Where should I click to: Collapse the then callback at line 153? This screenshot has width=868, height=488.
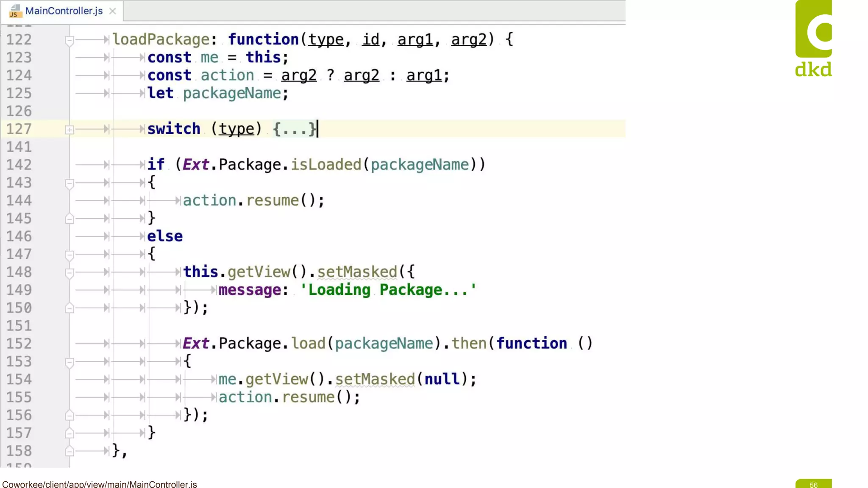coord(70,362)
